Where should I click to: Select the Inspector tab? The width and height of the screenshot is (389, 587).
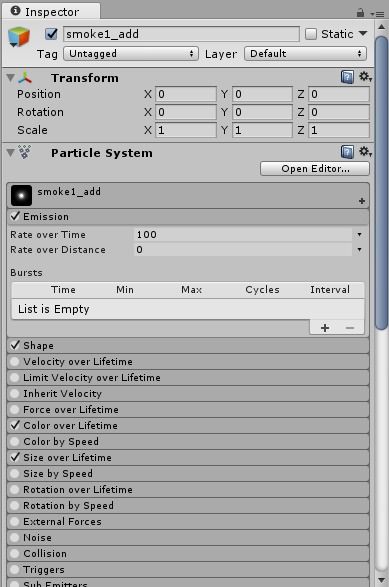51,12
